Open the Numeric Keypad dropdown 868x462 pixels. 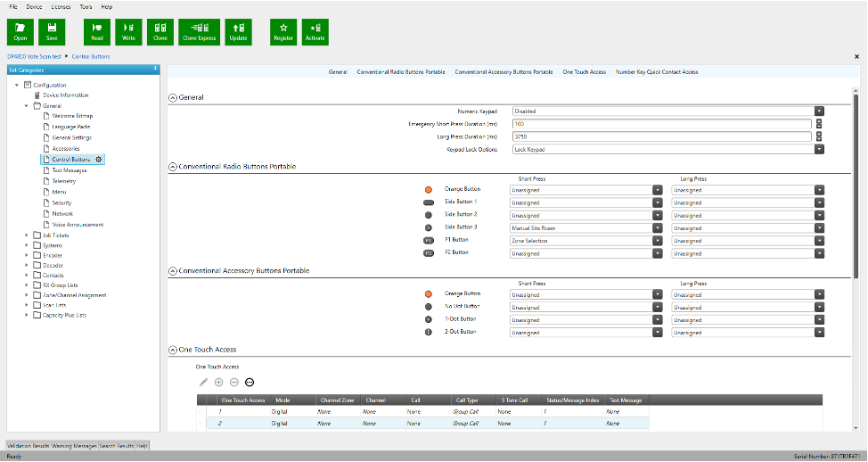pyautogui.click(x=818, y=111)
